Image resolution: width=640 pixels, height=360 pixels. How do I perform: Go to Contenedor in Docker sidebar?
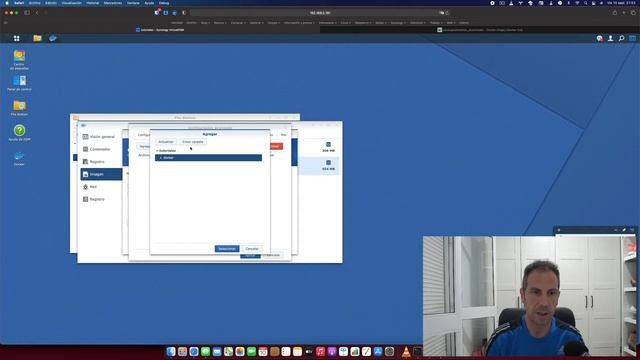click(101, 149)
